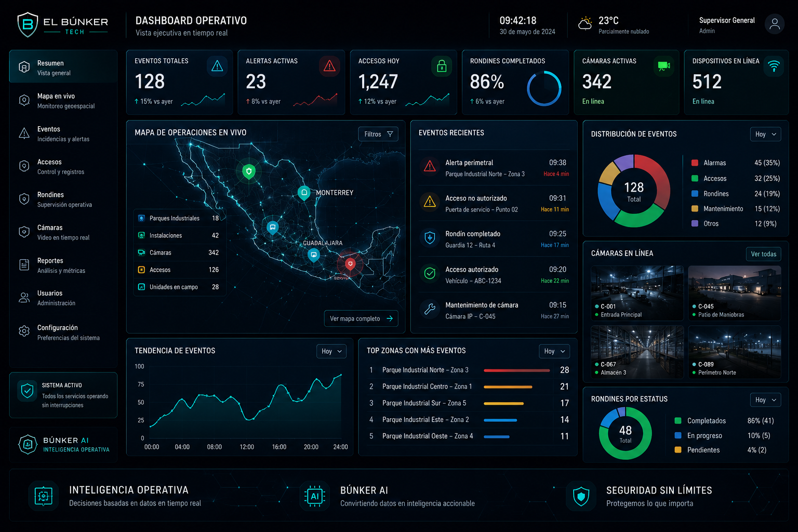Click the Parques Industriales legend icon
The image size is (798, 532).
click(x=141, y=218)
